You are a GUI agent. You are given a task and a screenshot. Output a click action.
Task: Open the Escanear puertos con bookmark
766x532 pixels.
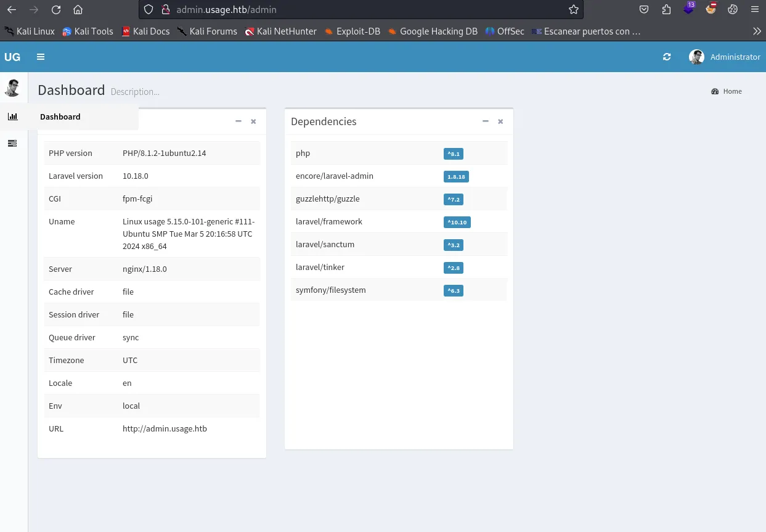tap(586, 31)
